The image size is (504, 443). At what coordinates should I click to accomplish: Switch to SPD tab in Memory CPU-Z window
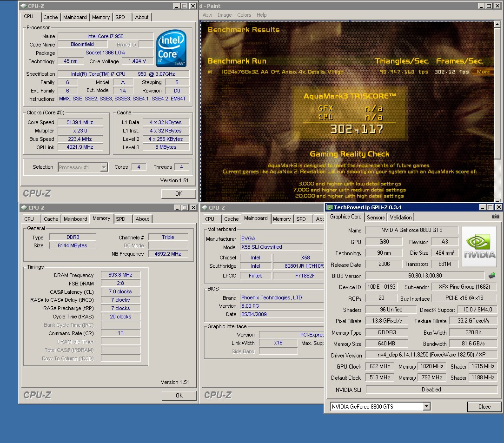point(120,219)
